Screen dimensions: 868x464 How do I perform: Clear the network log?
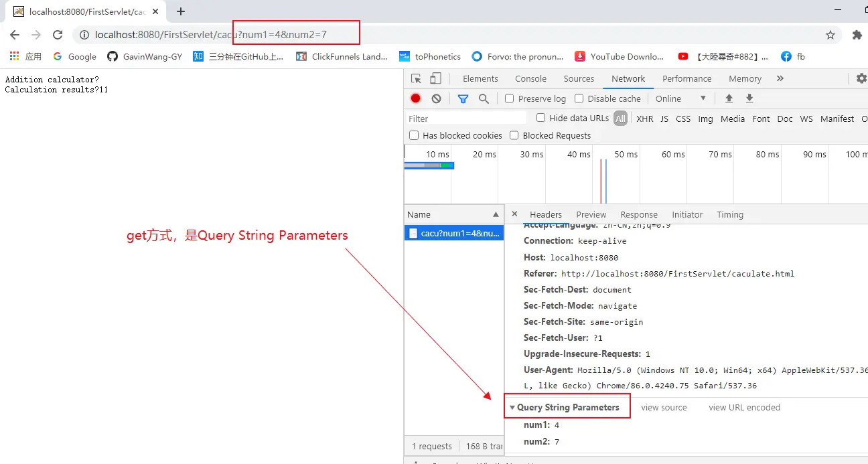click(436, 98)
